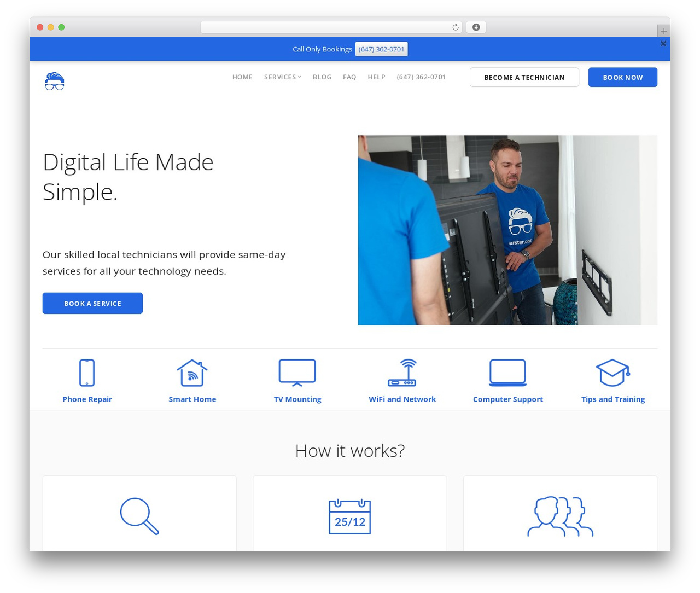Open the Tips and Training text link
The image size is (700, 593).
(613, 399)
